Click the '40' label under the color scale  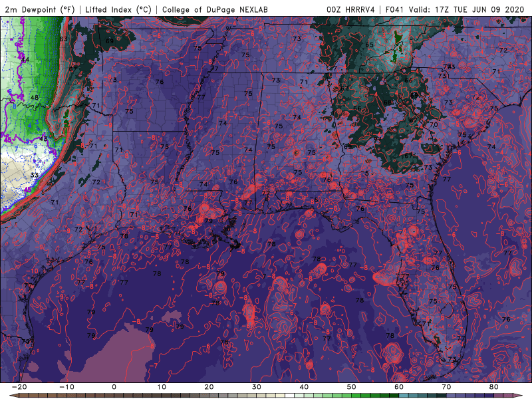[x=304, y=387]
